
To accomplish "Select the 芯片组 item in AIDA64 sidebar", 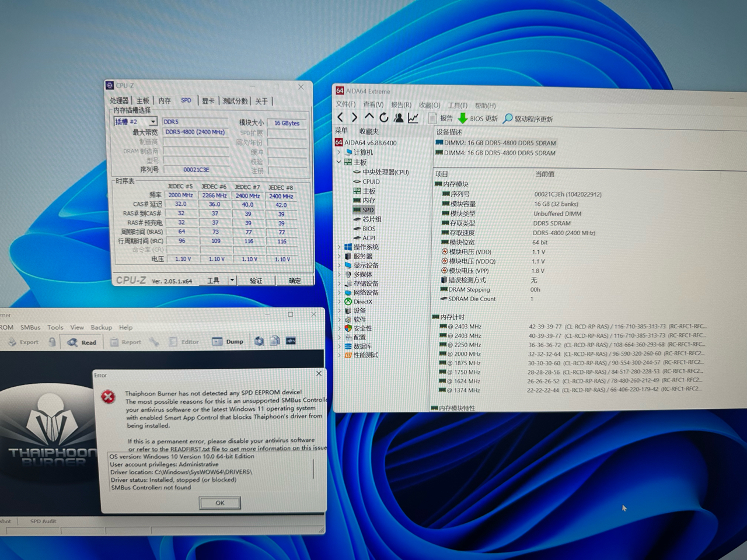I will (373, 219).
